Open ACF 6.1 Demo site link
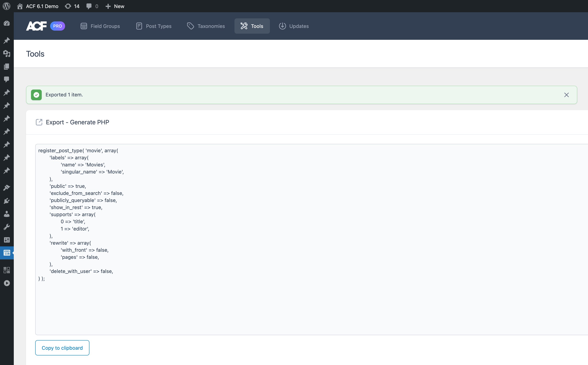 (x=38, y=6)
